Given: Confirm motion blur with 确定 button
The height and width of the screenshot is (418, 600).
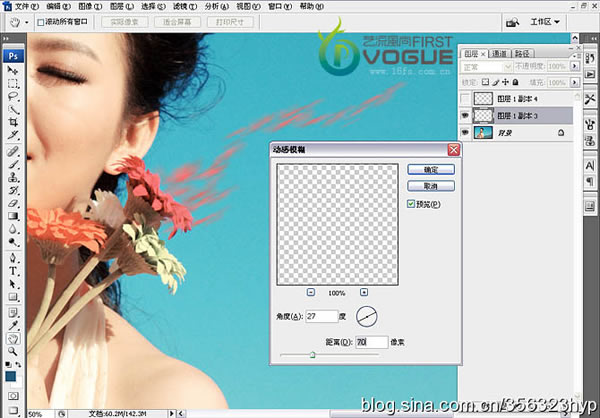Looking at the screenshot, I should pyautogui.click(x=431, y=170).
